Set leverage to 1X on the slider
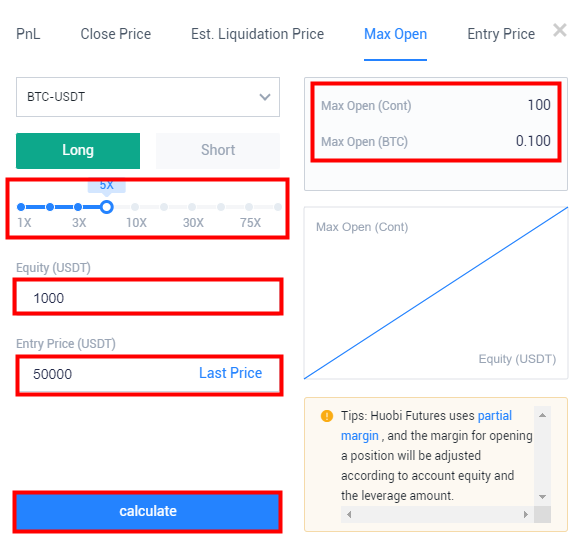This screenshot has height=548, width=581. point(21,207)
